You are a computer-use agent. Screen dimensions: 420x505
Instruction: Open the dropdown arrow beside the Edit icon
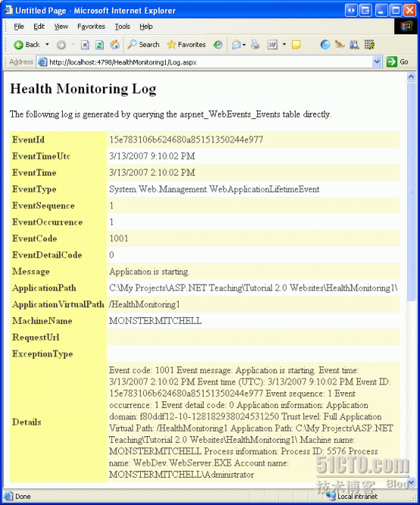tap(285, 45)
